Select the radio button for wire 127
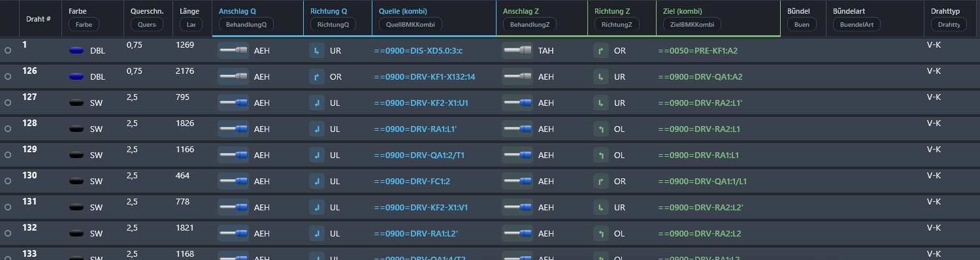The image size is (980, 260). click(x=8, y=103)
